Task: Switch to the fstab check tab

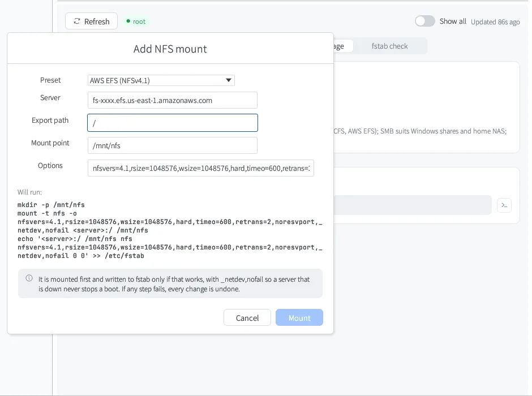Action: point(389,46)
